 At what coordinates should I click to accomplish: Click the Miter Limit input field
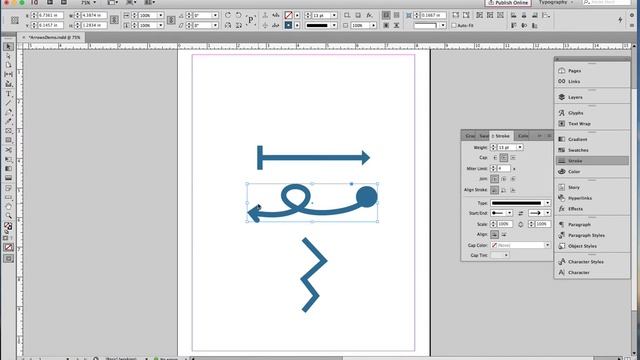pos(504,168)
